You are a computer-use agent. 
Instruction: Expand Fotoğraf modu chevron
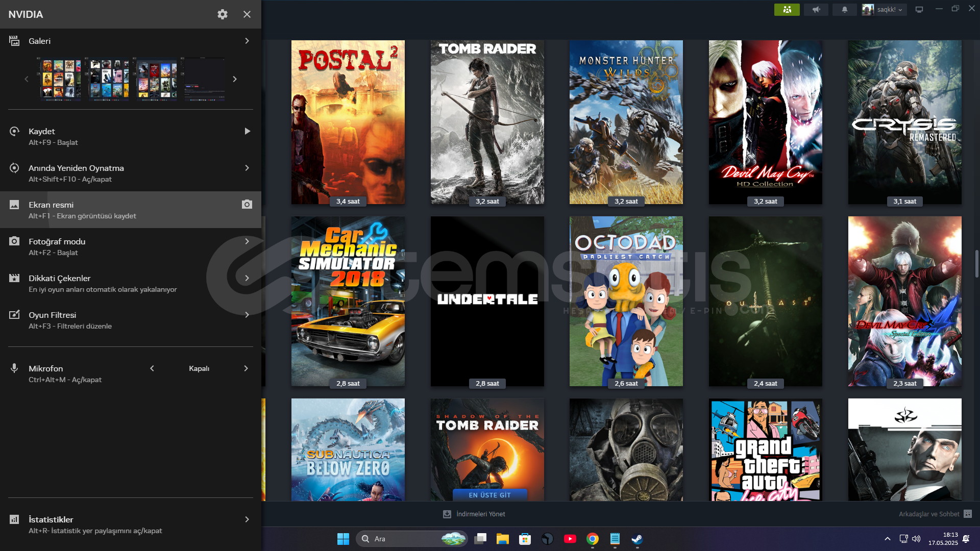click(247, 241)
